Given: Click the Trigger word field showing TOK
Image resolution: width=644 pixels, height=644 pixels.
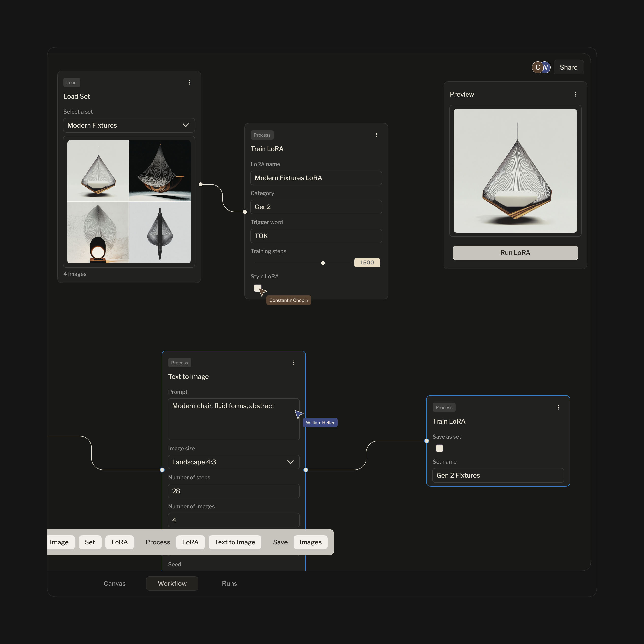Looking at the screenshot, I should tap(316, 236).
